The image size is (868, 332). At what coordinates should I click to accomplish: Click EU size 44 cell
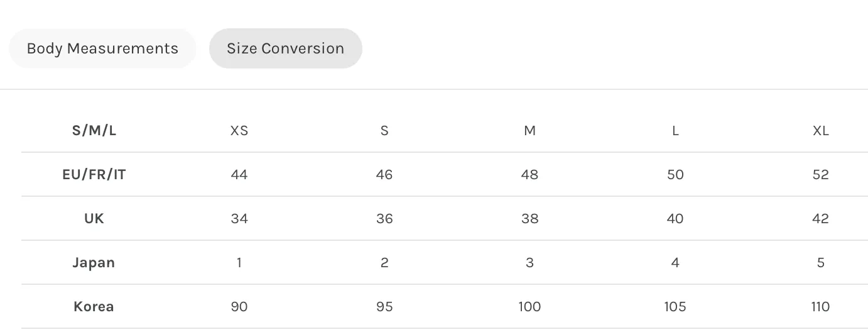(239, 175)
